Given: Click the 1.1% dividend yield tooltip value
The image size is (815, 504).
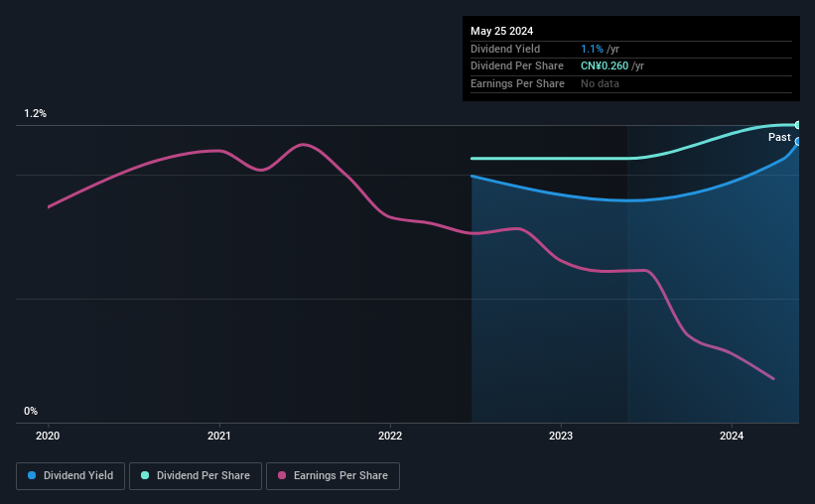Looking at the screenshot, I should coord(593,49).
